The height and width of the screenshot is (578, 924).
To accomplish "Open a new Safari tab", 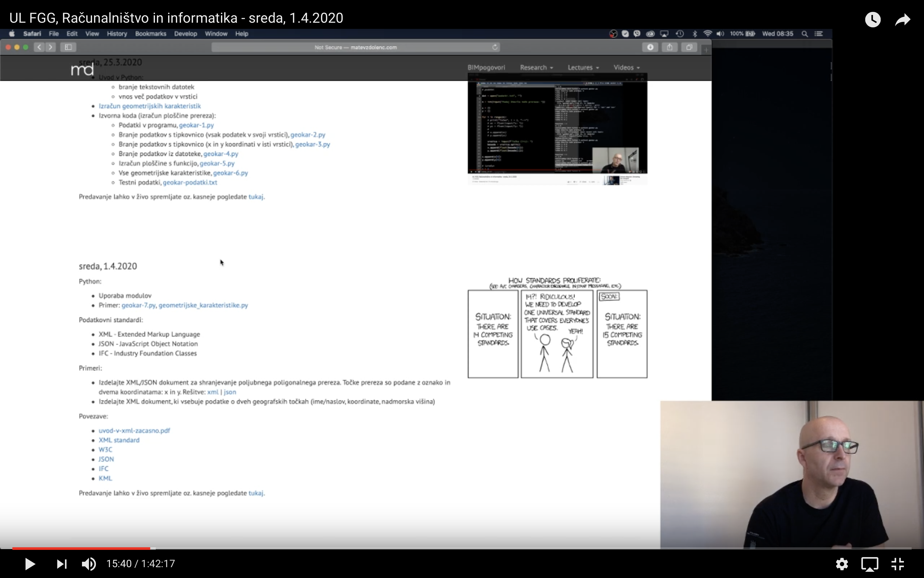I will click(706, 49).
